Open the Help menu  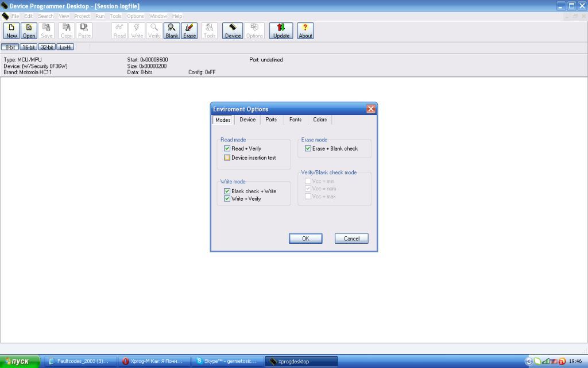pyautogui.click(x=177, y=16)
